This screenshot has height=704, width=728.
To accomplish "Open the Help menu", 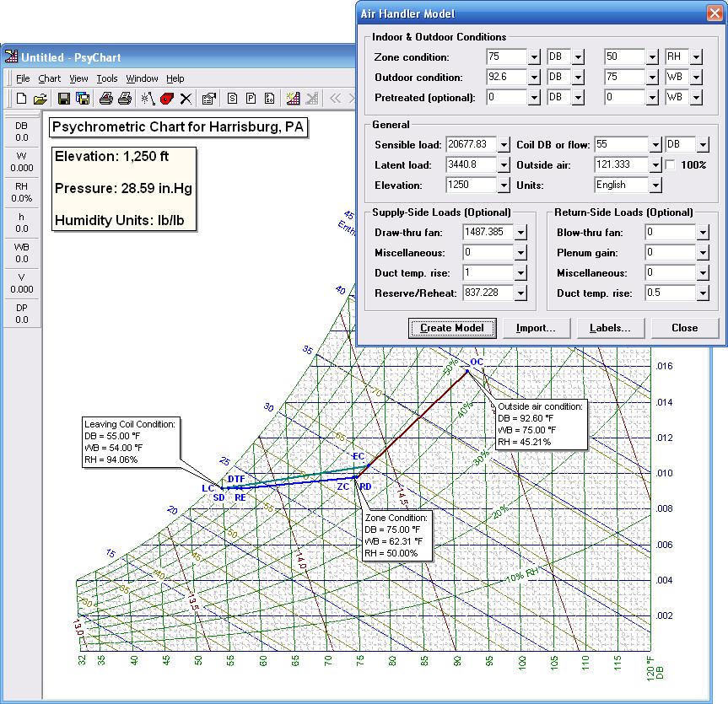I will click(175, 78).
